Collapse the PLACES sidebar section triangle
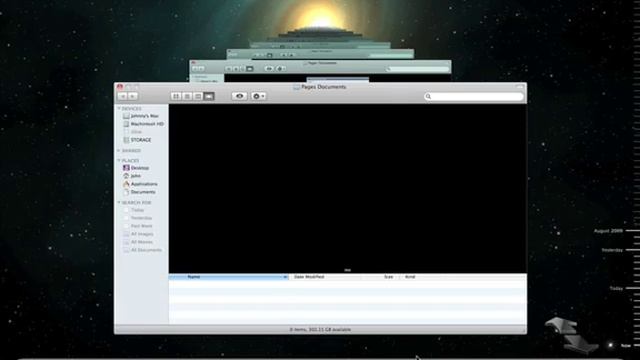The height and width of the screenshot is (360, 640). pos(119,160)
